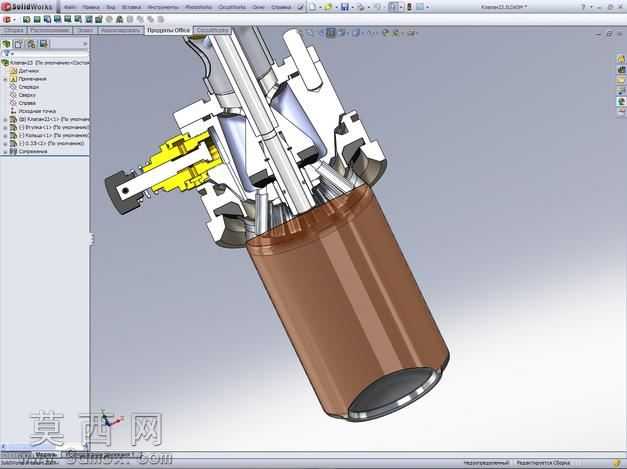Select the Продукты Office tab

click(x=168, y=30)
